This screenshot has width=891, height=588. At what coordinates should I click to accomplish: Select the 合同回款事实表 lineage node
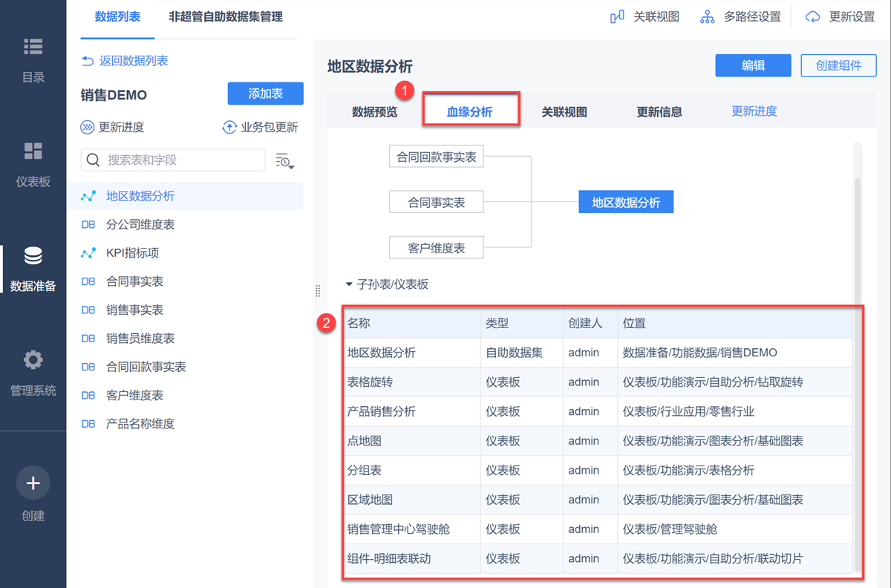click(437, 157)
